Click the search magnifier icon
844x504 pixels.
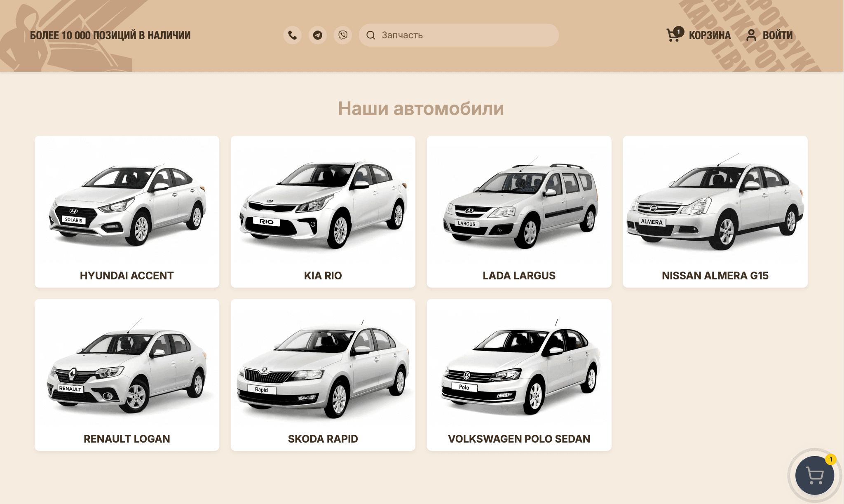coord(370,35)
